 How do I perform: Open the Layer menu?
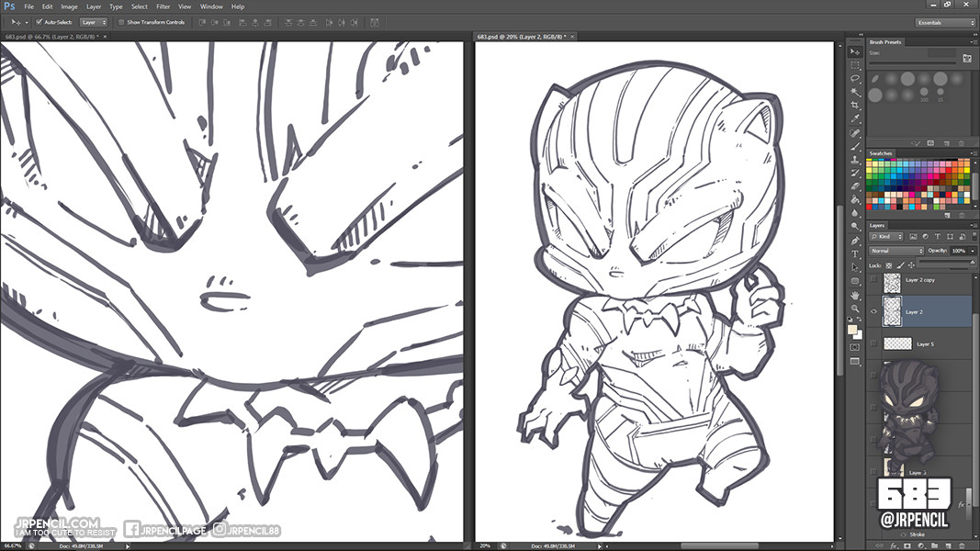tap(94, 6)
